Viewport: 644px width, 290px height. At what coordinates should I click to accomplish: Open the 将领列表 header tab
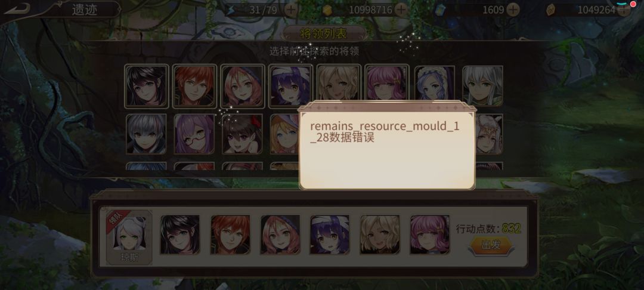[324, 33]
